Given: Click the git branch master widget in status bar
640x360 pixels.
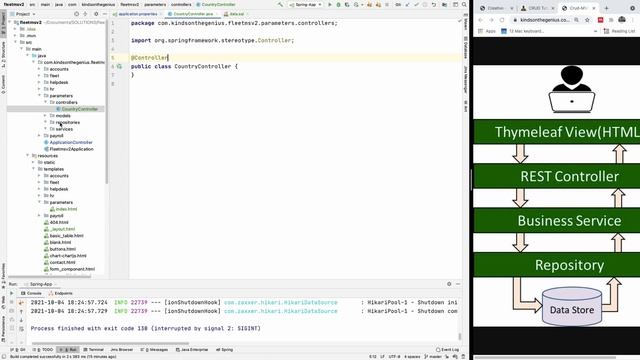Looking at the screenshot, I should coord(433,357).
